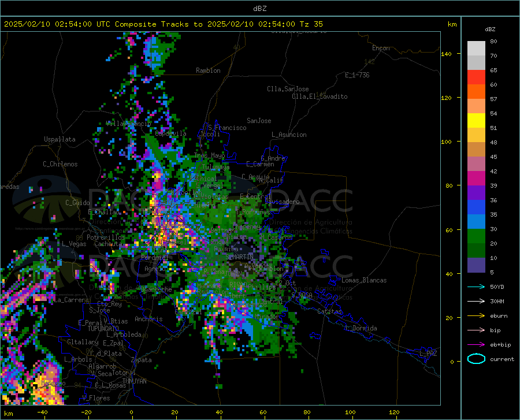This screenshot has height=420, width=520.
Task: Select the magenta 39-42 dBZ swatch
Action: click(476, 179)
